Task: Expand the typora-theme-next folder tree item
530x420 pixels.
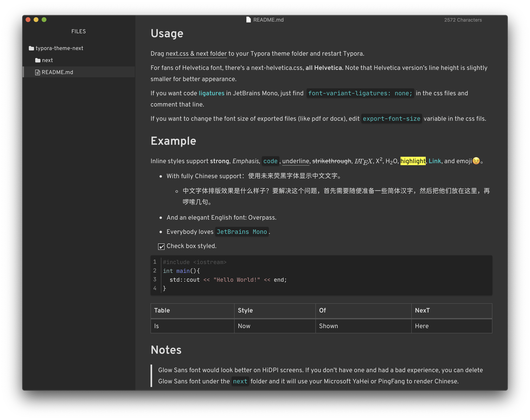Action: tap(59, 48)
